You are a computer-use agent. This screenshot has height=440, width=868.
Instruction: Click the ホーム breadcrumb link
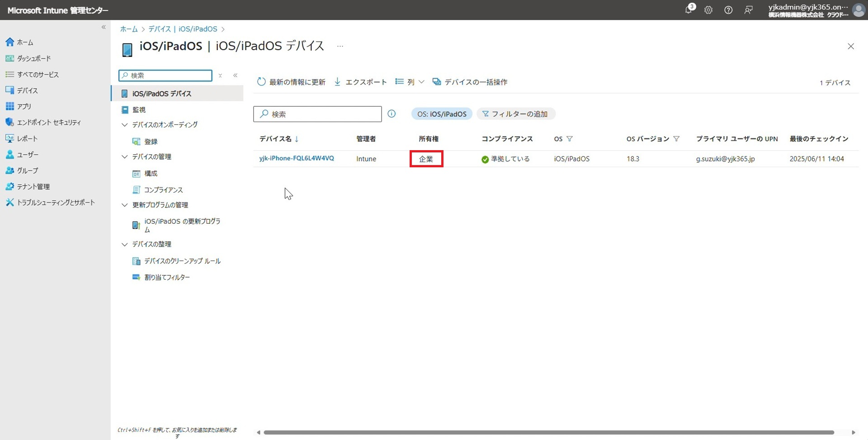pos(129,29)
